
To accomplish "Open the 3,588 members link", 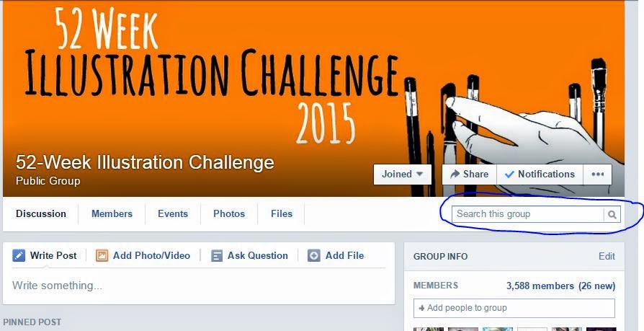I will click(540, 286).
